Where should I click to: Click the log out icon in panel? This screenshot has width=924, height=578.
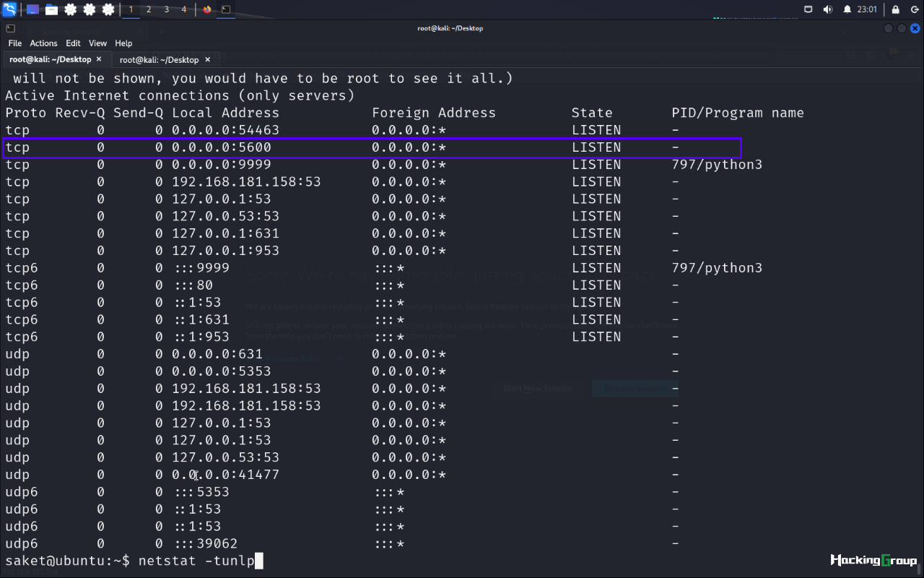point(914,9)
